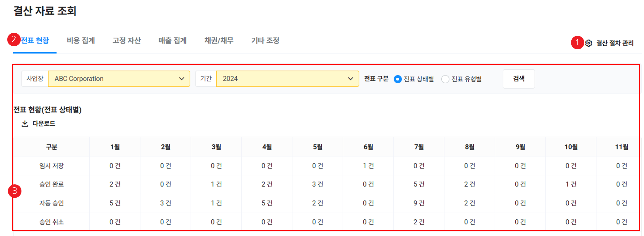Click the download arrow icon
This screenshot has height=236, width=644.
pos(25,123)
